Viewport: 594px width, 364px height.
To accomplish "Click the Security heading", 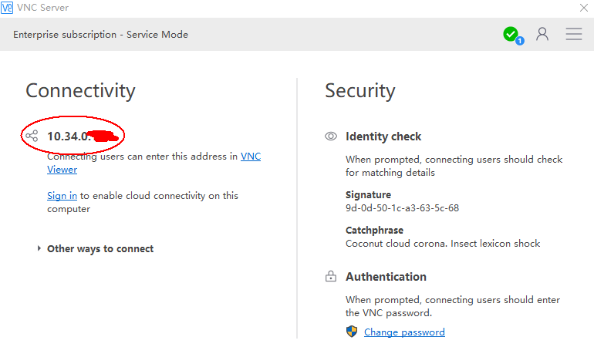I will click(360, 91).
